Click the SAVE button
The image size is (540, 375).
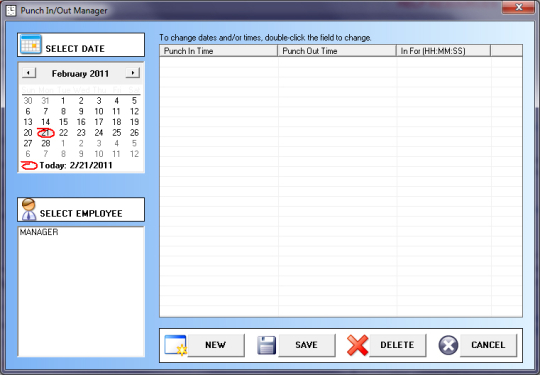click(307, 345)
